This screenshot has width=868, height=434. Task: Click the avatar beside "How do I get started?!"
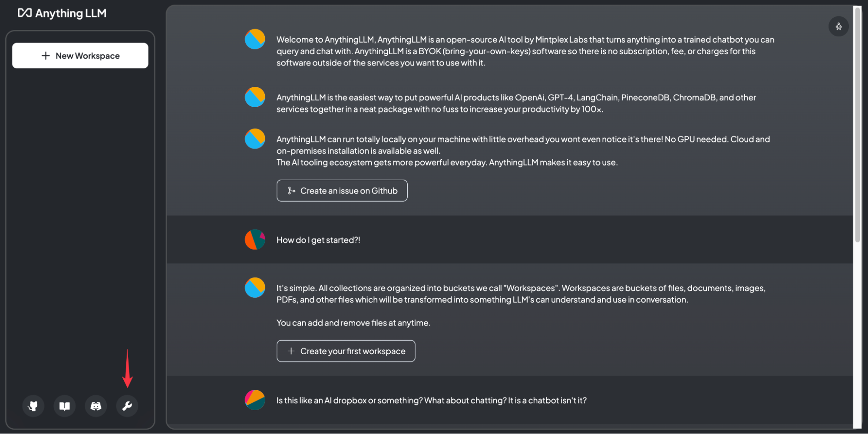(255, 240)
